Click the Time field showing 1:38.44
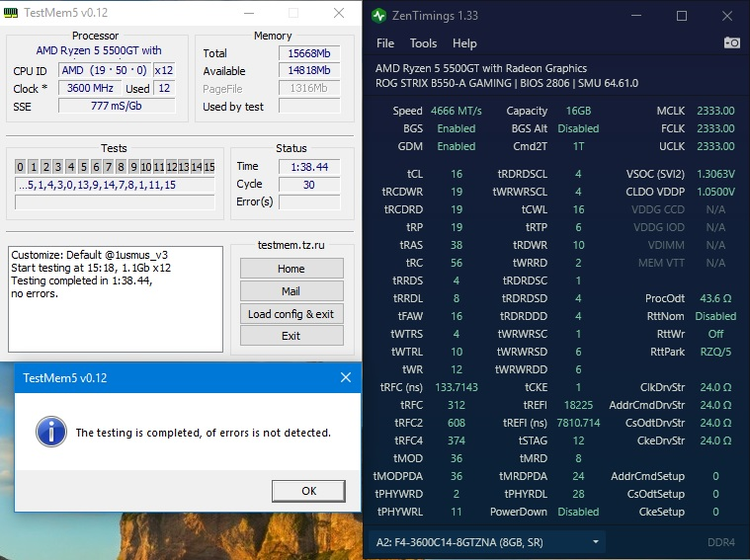Image resolution: width=750 pixels, height=560 pixels. pyautogui.click(x=309, y=167)
